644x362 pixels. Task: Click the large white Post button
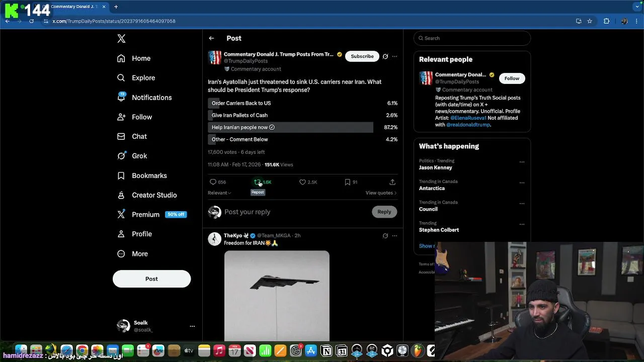tap(151, 279)
